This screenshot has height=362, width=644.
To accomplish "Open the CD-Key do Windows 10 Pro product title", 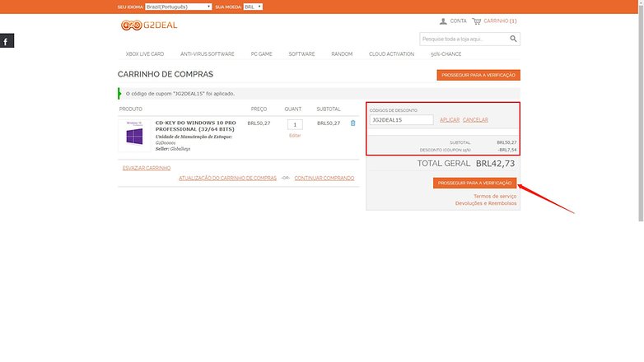I will point(195,126).
